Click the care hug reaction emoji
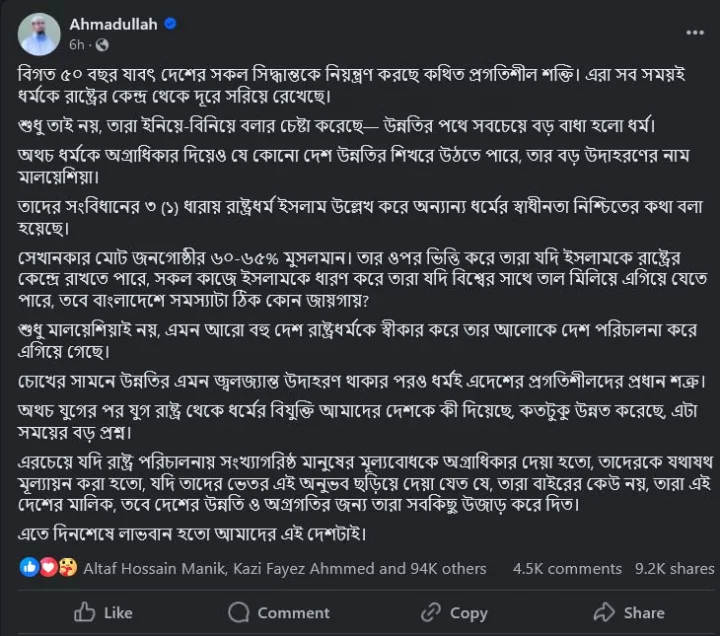Image resolution: width=720 pixels, height=636 pixels. point(66,567)
